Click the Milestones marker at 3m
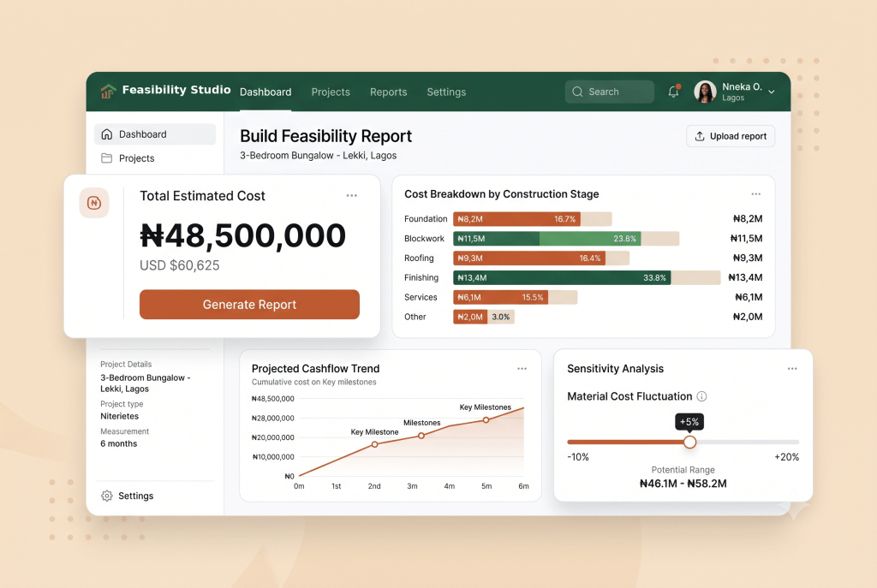The image size is (877, 588). pyautogui.click(x=421, y=436)
